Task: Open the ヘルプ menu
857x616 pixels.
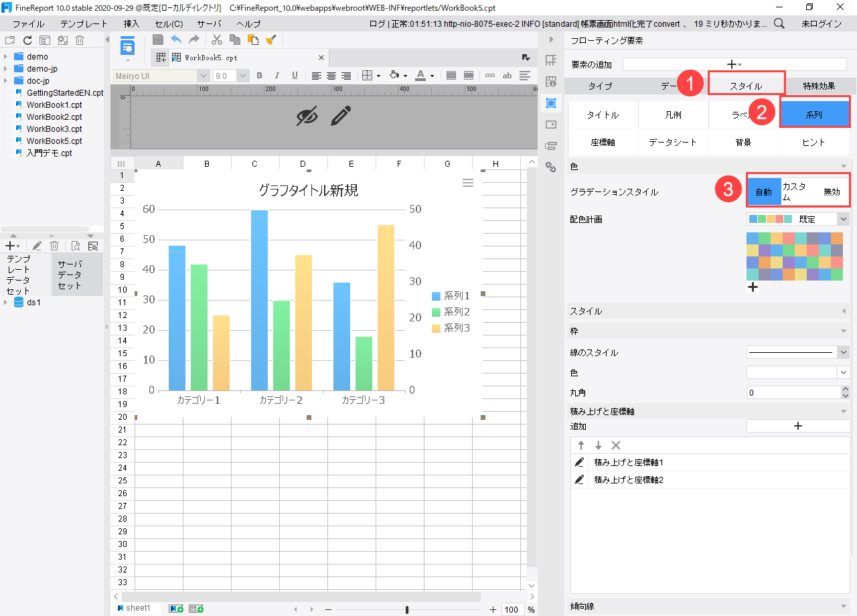Action: 248,23
